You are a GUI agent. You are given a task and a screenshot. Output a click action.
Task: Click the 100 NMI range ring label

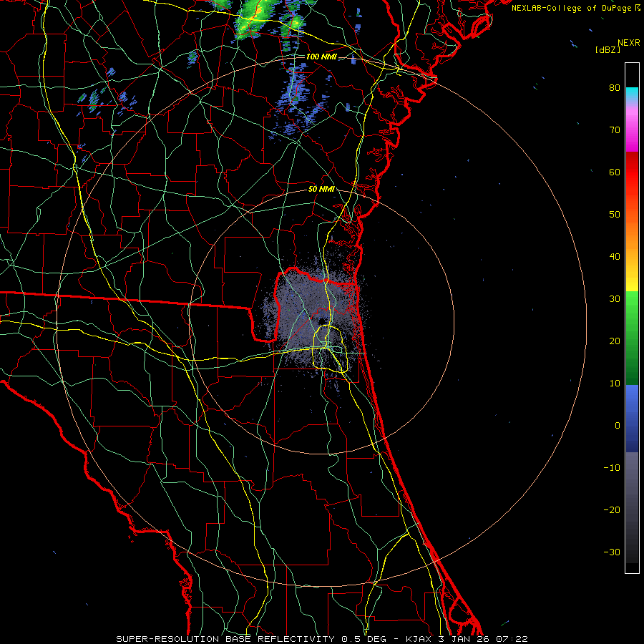coord(321,57)
